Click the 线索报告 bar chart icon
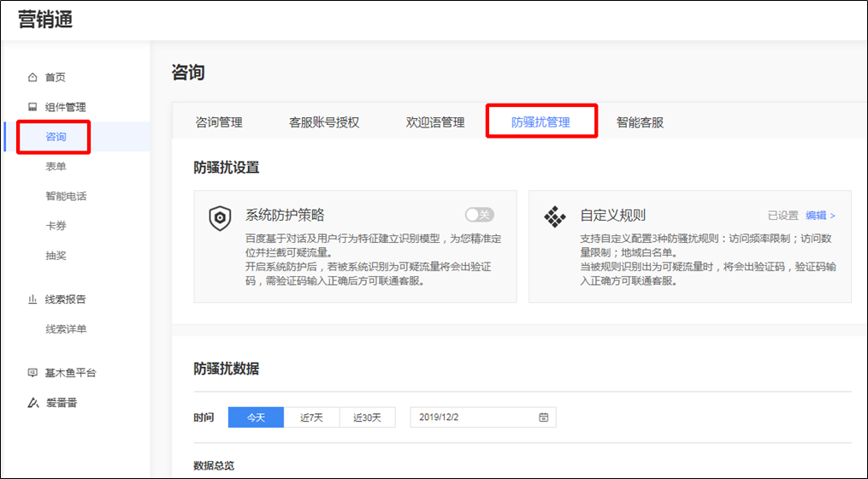The width and height of the screenshot is (868, 479). tap(32, 299)
